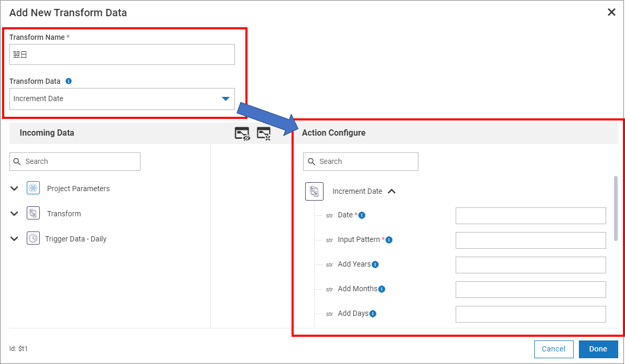Click info icon beside Transform Data

click(x=69, y=81)
